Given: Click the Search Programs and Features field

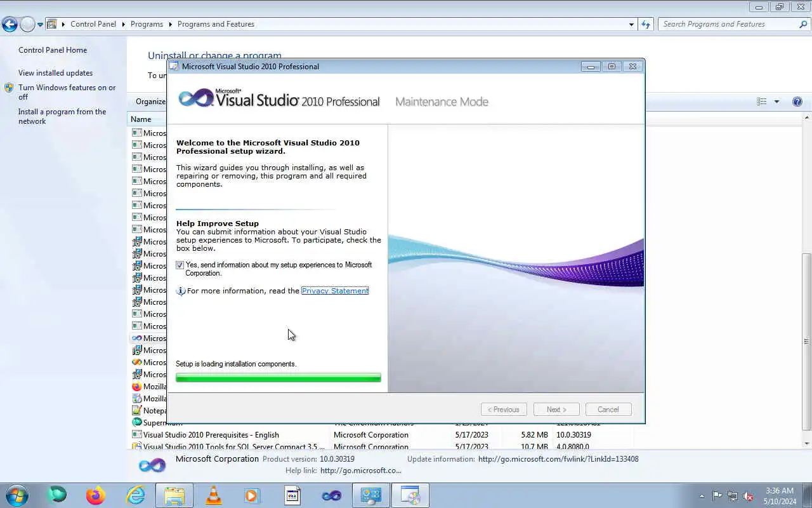Looking at the screenshot, I should point(728,24).
